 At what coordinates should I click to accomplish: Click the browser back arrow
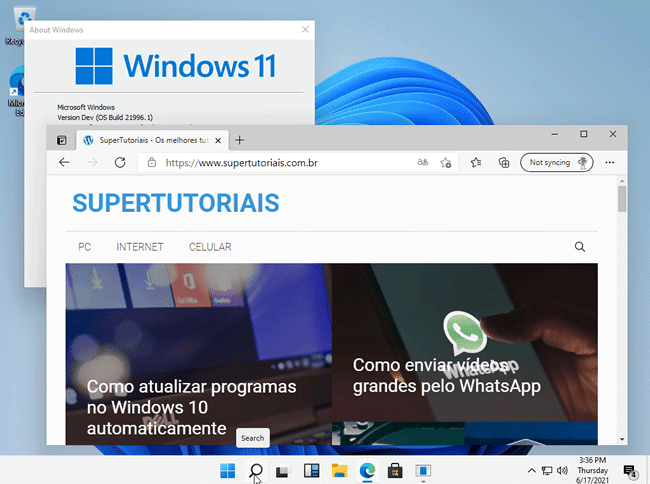64,162
